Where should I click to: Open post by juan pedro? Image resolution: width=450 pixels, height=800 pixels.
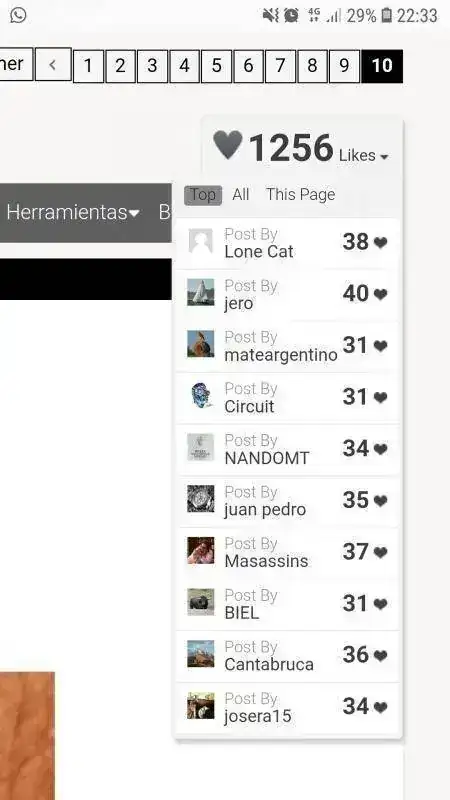coord(287,501)
